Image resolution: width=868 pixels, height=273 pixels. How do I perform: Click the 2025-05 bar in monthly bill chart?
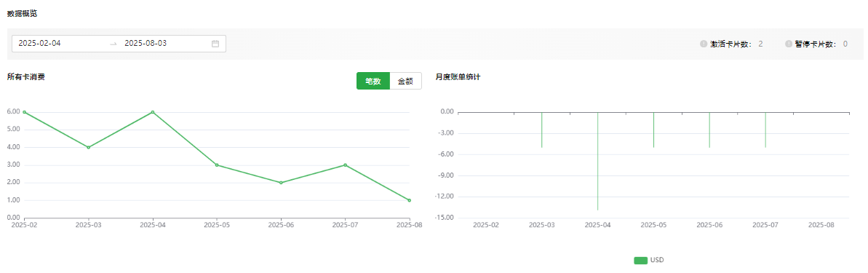pos(654,130)
